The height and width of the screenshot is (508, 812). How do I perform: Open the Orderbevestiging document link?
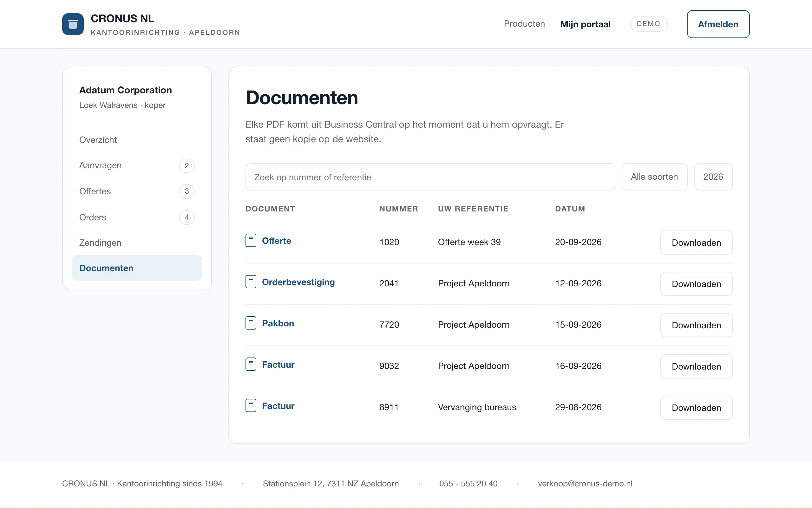coord(298,282)
